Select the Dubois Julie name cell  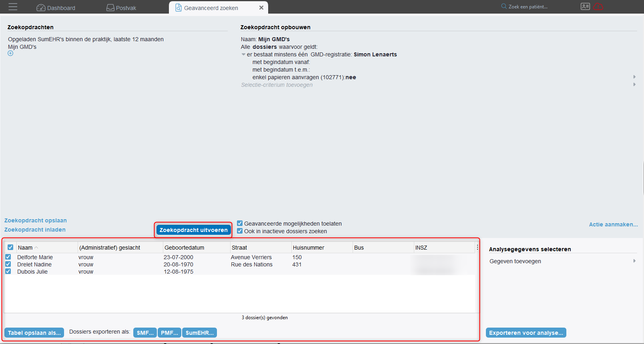coord(32,272)
